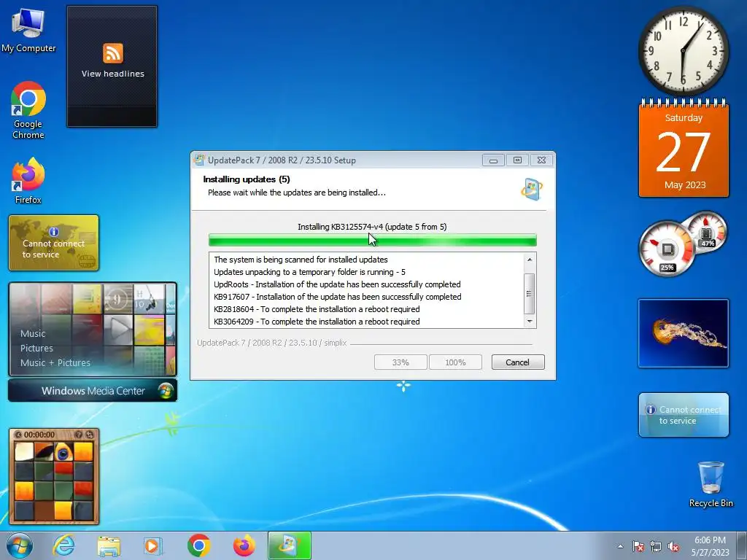This screenshot has height=560, width=747.
Task: Click the green installation progress bar
Action: click(x=373, y=240)
